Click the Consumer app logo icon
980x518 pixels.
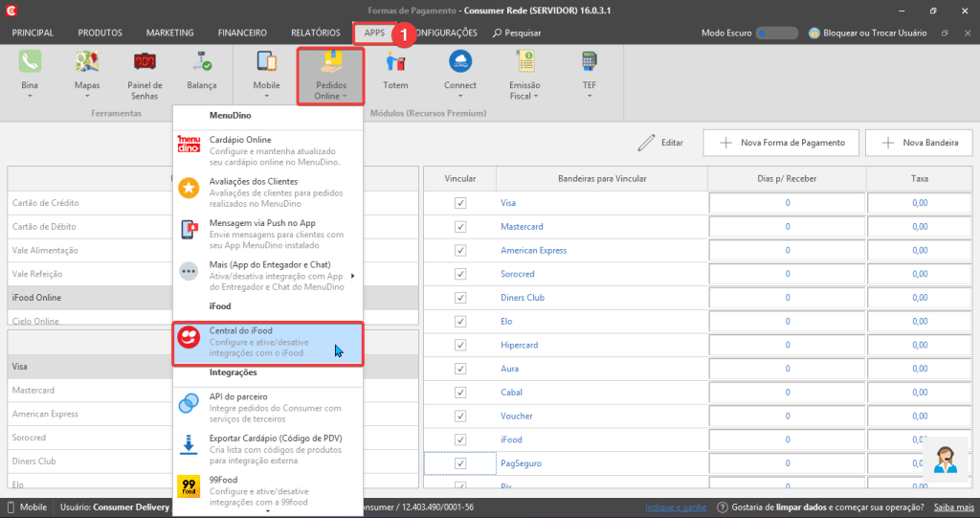click(x=11, y=11)
